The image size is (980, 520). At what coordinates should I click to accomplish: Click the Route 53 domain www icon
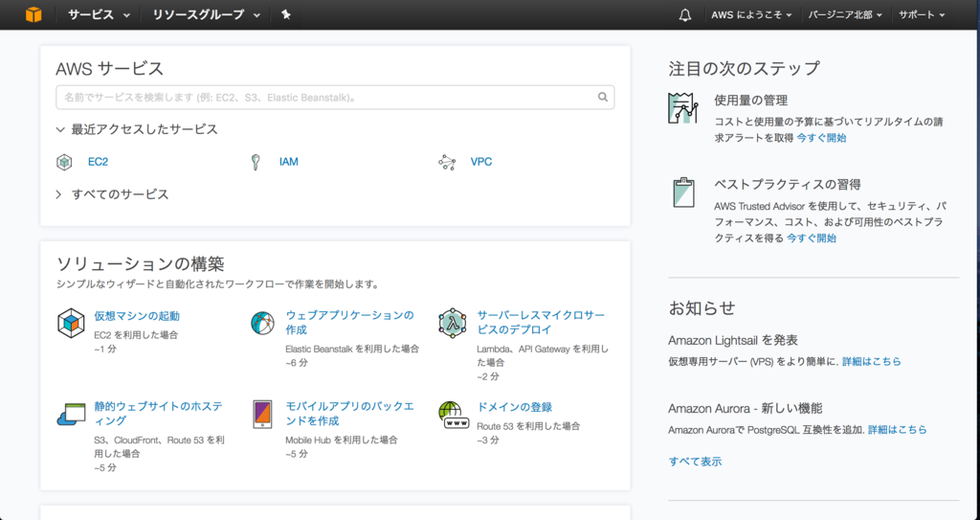(454, 415)
